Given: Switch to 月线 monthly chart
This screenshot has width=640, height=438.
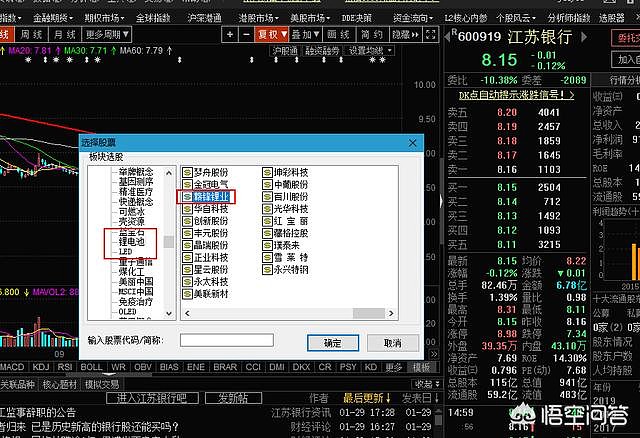Looking at the screenshot, I should (65, 35).
